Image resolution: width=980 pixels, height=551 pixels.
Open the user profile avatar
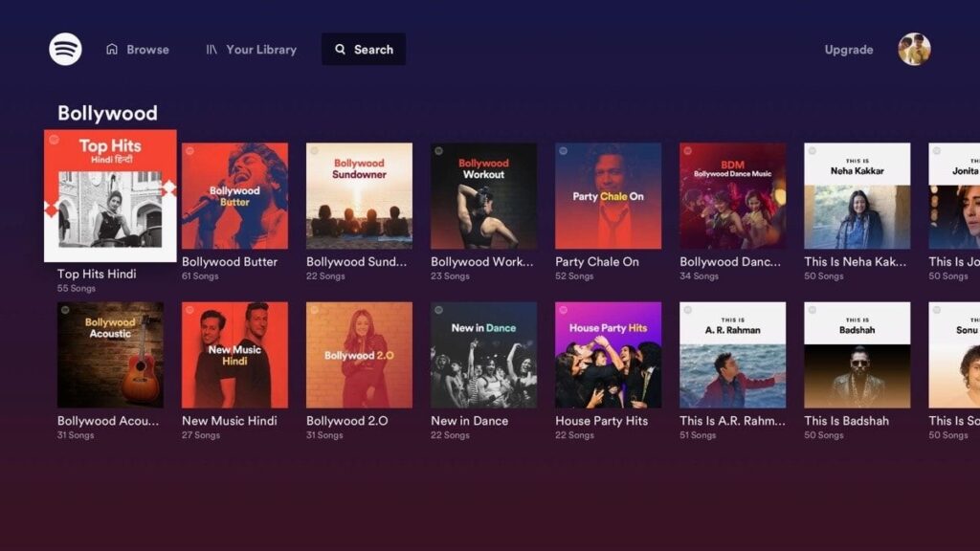(914, 49)
